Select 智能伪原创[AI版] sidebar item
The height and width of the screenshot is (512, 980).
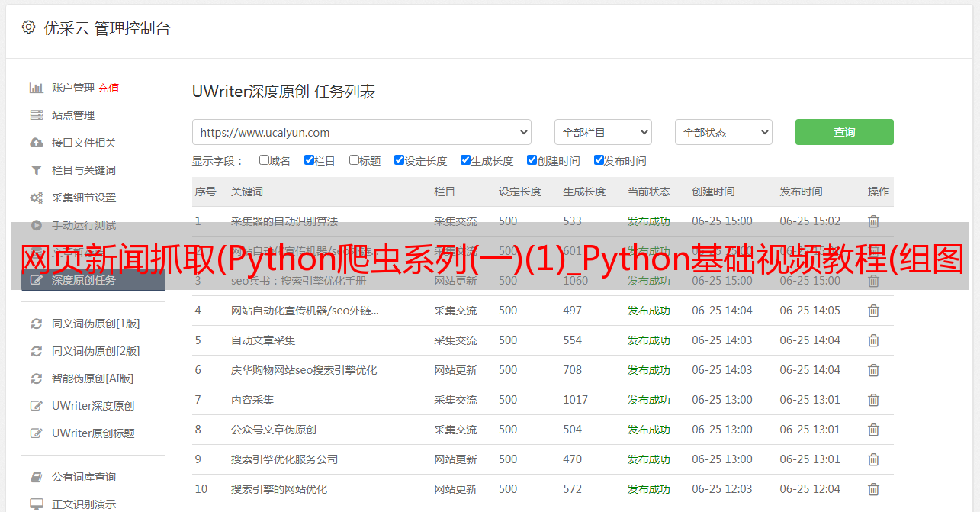point(92,378)
